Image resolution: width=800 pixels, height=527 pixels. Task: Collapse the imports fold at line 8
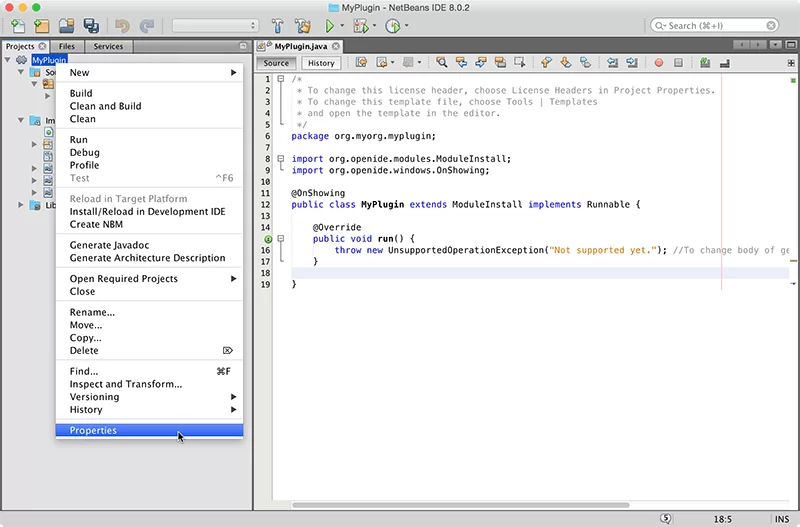[281, 159]
